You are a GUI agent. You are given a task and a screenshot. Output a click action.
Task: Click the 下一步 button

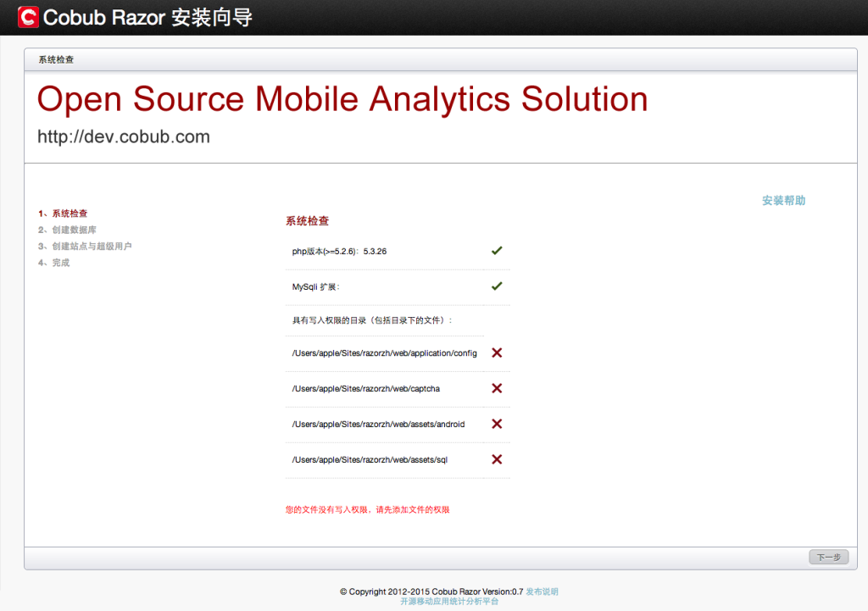[x=828, y=558]
